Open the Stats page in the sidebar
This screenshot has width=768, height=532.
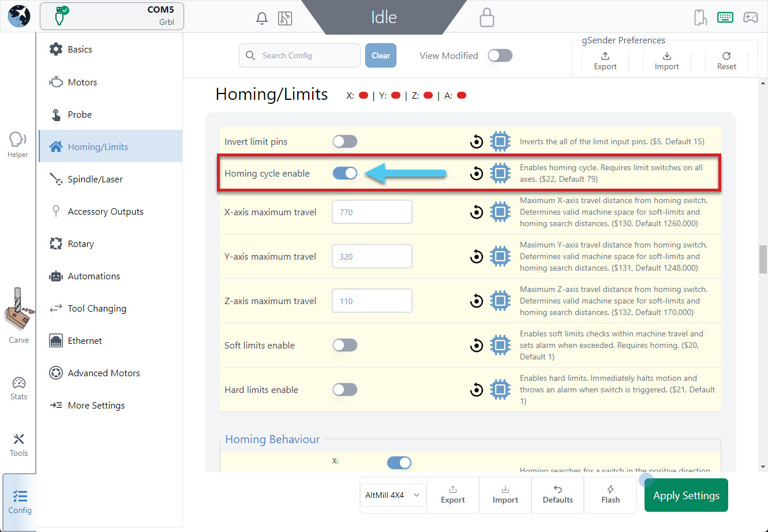click(18, 388)
